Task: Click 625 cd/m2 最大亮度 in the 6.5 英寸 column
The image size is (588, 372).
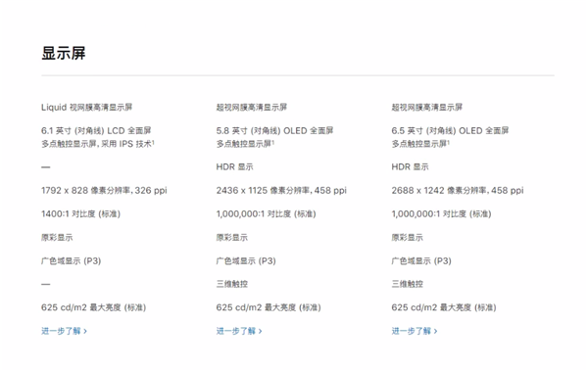Action: 431,307
